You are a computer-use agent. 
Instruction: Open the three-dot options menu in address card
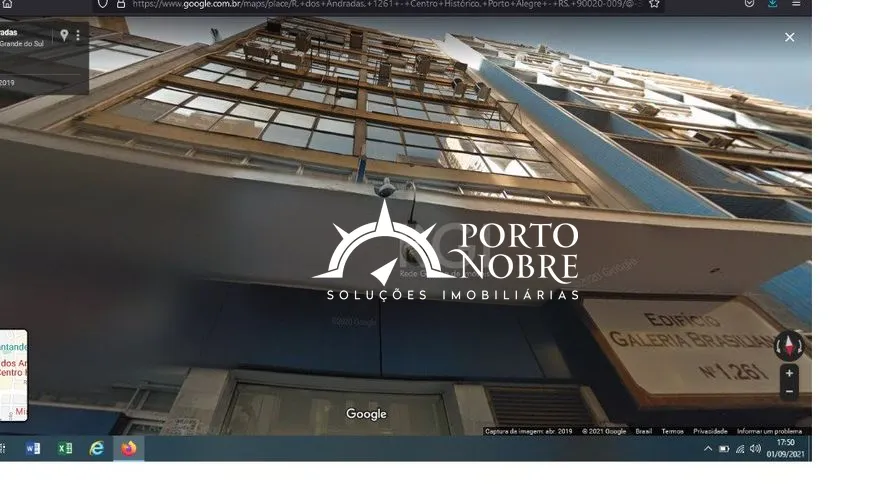[78, 35]
